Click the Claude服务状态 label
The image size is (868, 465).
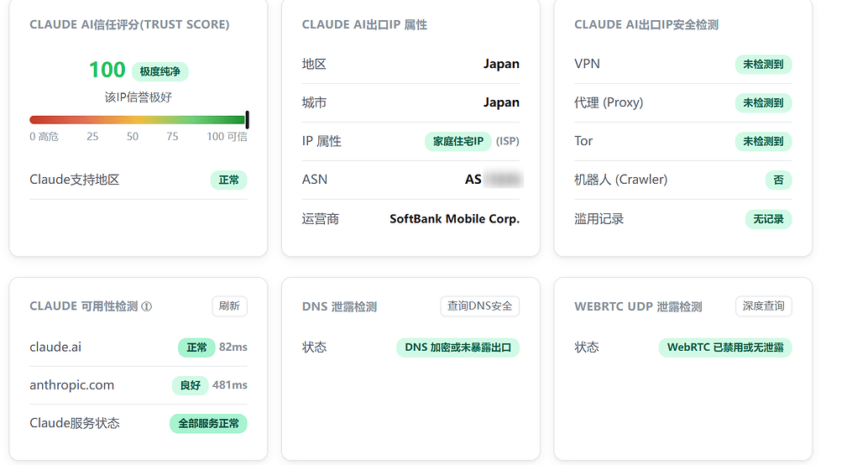(x=74, y=423)
